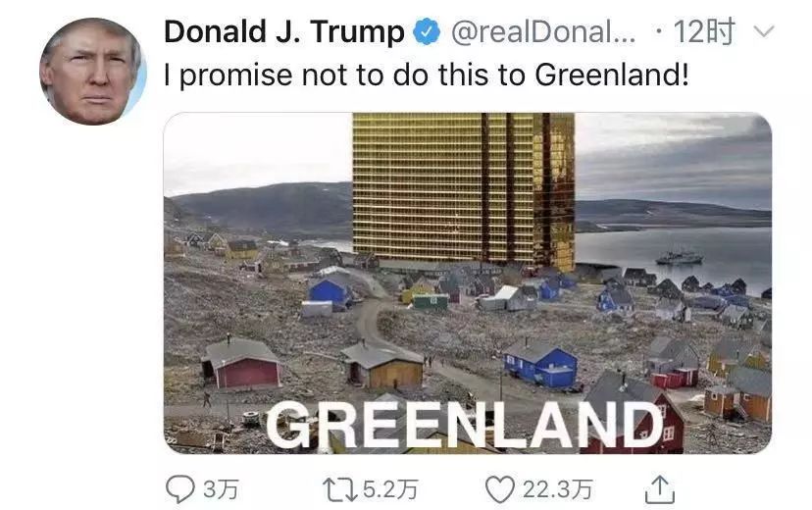Open the tweet via the 12时 timestamp
This screenshot has height=510, width=812.
(704, 31)
